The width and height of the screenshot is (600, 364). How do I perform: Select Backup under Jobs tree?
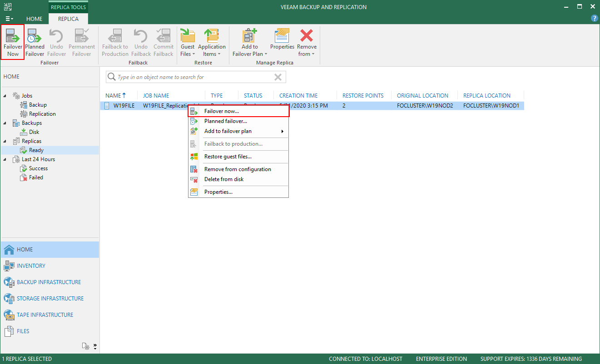(x=38, y=105)
